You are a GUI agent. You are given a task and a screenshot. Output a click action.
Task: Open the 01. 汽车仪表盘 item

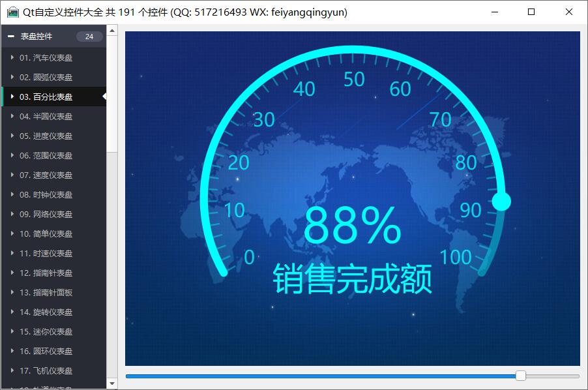(46, 58)
